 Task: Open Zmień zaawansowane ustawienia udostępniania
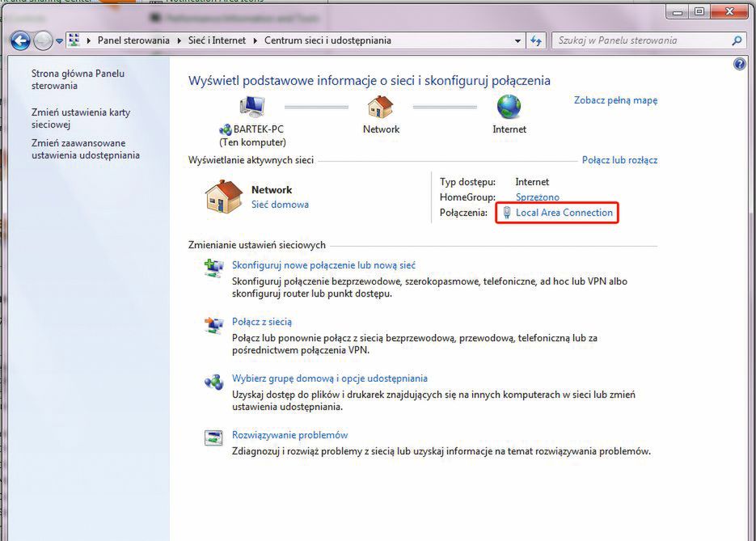(x=86, y=149)
